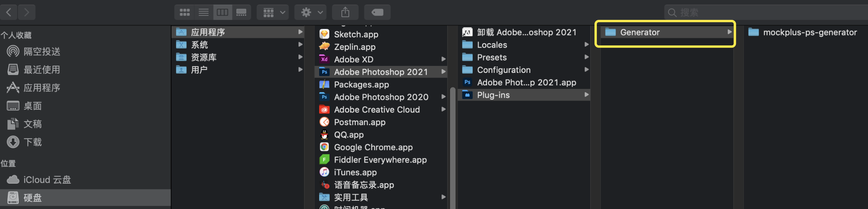Expand the Generator folder arrow

[729, 32]
